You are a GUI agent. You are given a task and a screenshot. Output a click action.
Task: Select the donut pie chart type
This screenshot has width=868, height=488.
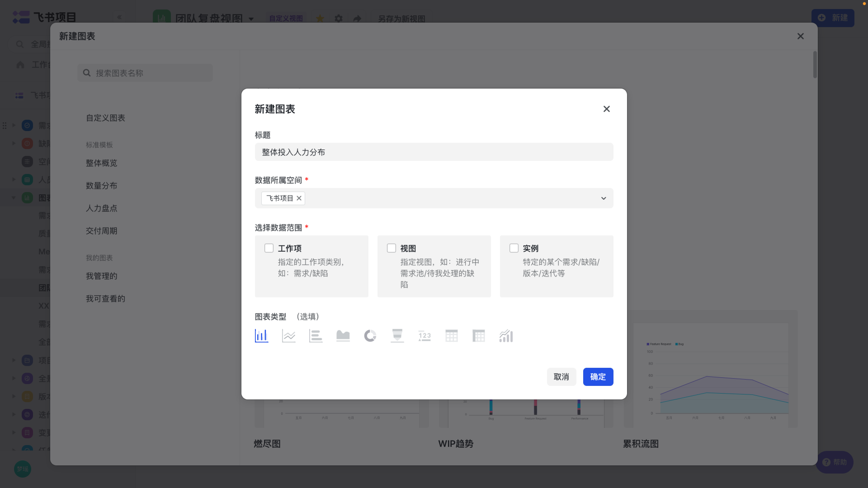pyautogui.click(x=370, y=336)
